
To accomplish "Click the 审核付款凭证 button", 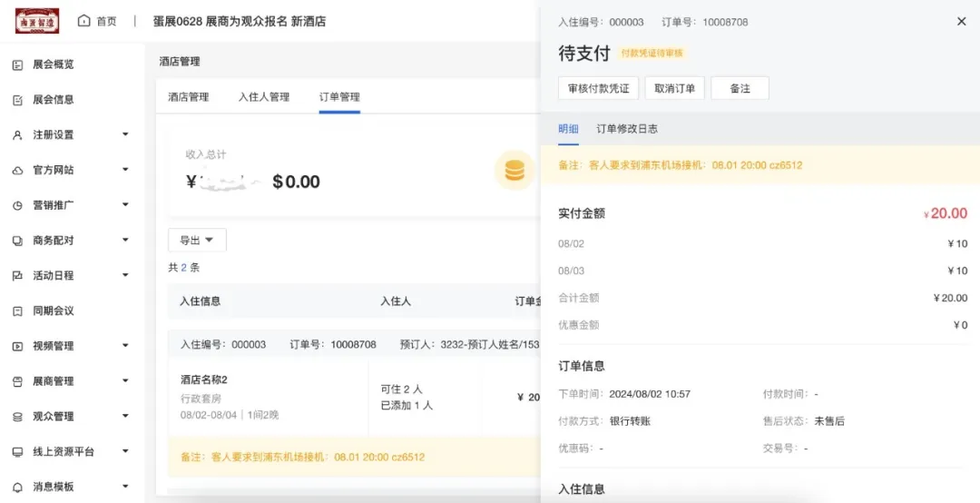I will [x=598, y=88].
